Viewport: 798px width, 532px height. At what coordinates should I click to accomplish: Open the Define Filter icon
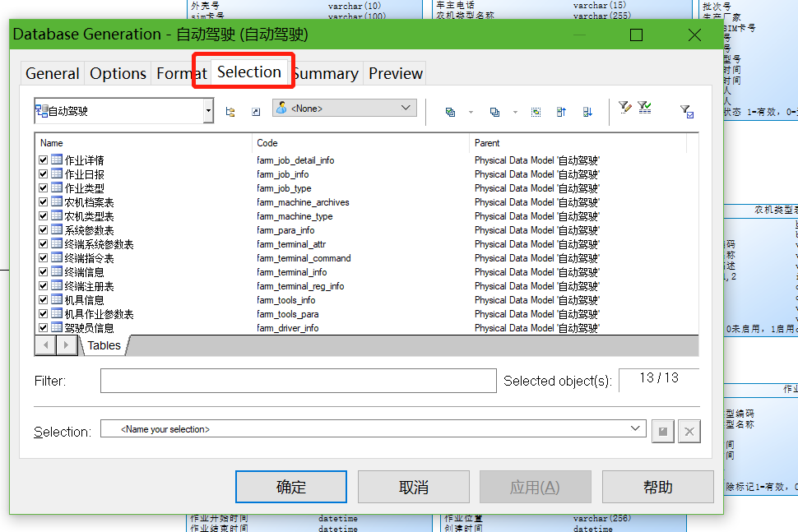[624, 109]
